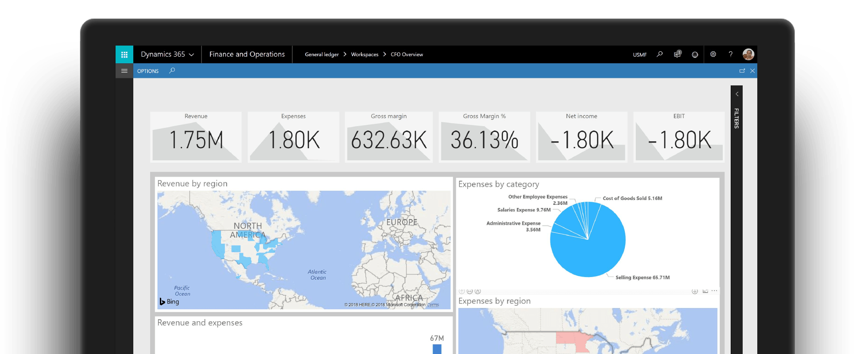Click the Expenses by region title
The height and width of the screenshot is (354, 868).
494,301
